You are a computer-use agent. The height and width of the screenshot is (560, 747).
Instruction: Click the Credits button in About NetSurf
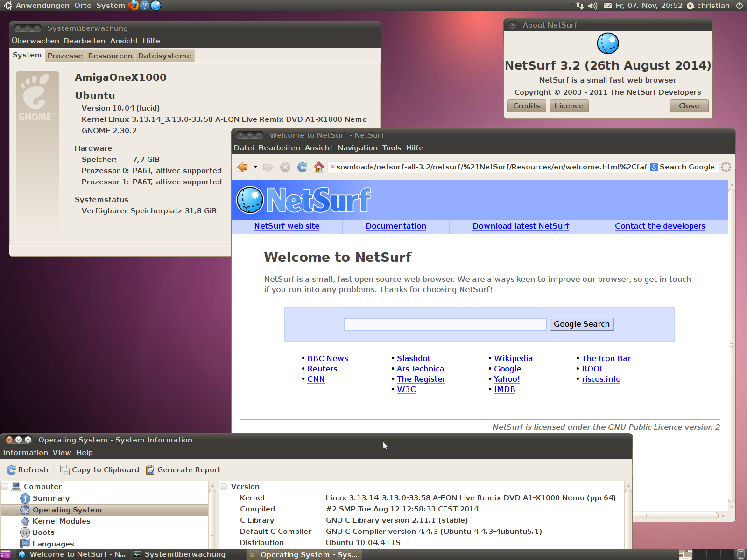click(x=526, y=106)
